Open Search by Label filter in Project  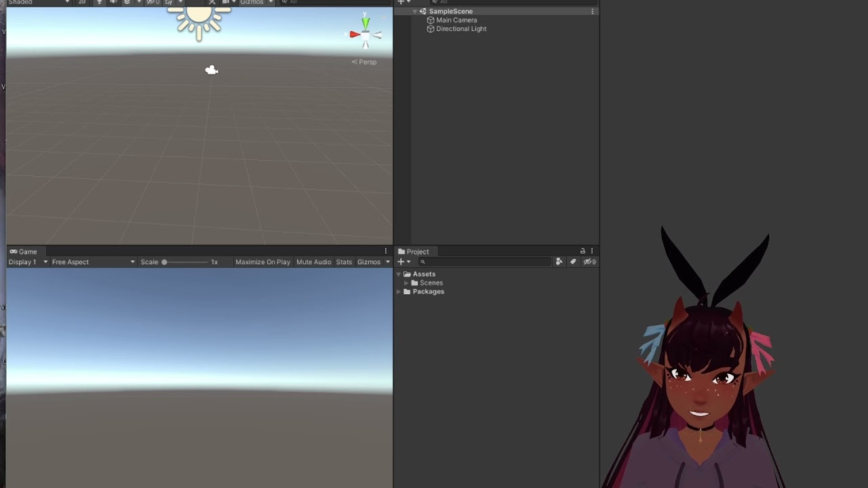[573, 262]
